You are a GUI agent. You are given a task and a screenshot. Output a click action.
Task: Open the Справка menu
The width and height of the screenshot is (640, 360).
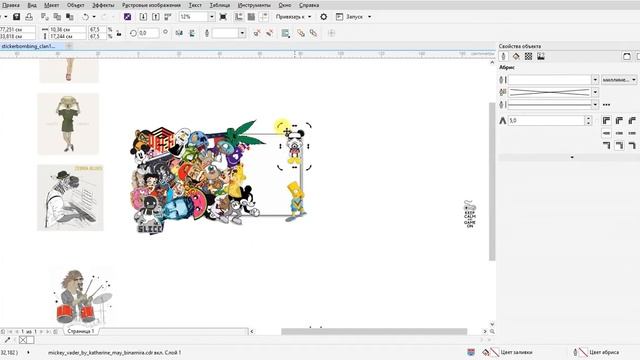(x=309, y=5)
